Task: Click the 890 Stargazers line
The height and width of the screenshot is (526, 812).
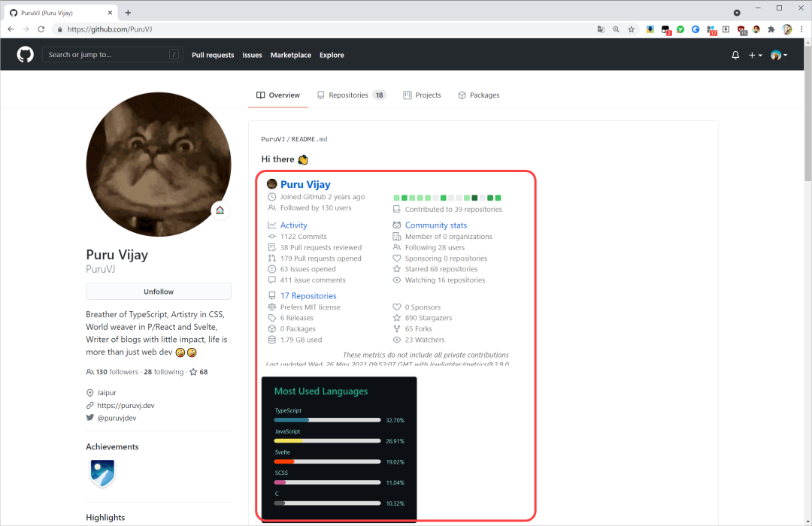Action: [429, 318]
